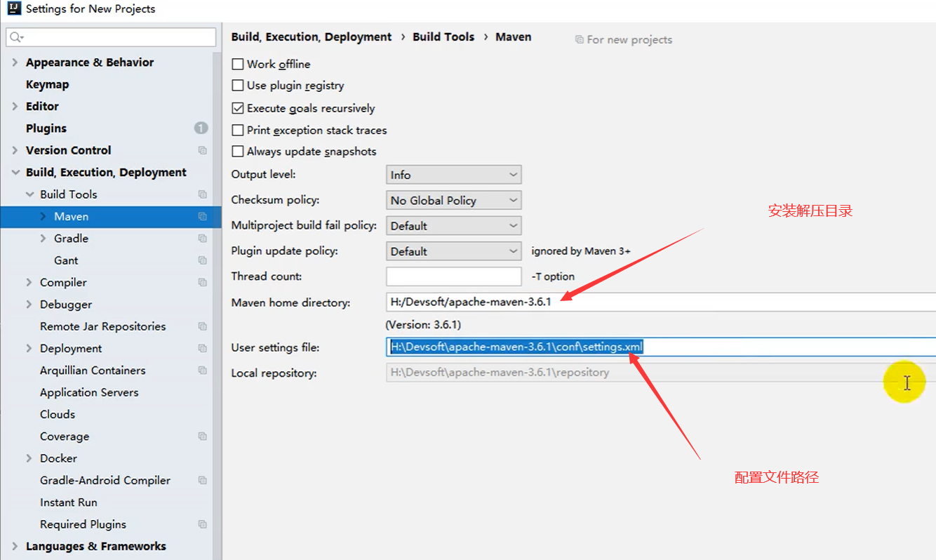This screenshot has height=560, width=936.
Task: Click the search magnifier icon
Action: [17, 37]
